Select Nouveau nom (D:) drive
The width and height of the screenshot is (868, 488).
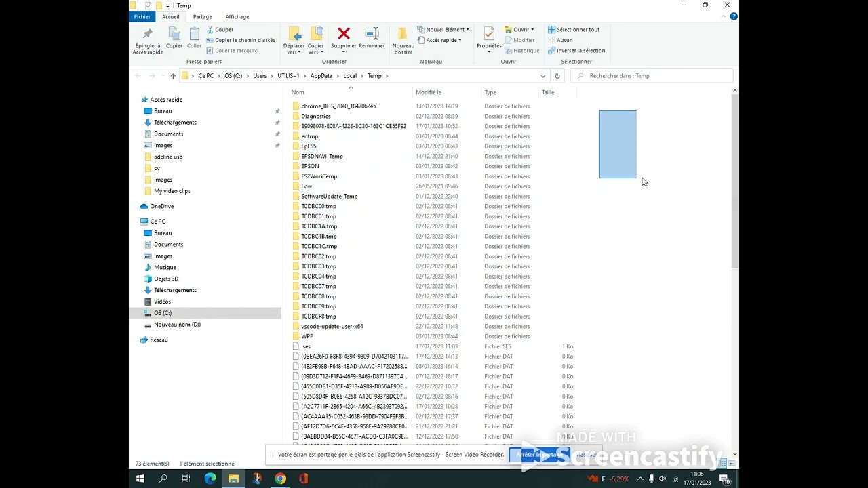click(x=177, y=325)
